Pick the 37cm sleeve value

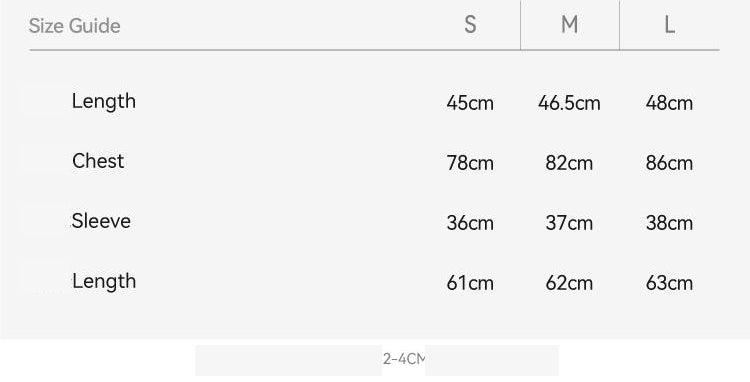click(x=569, y=223)
